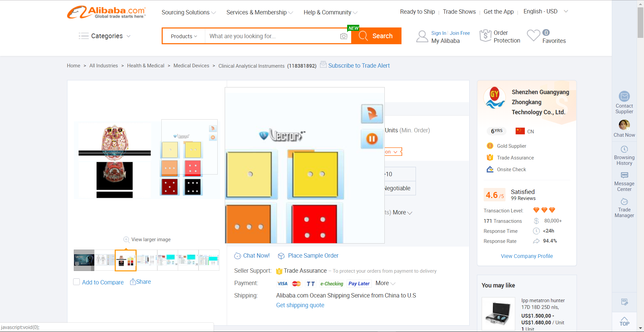Click the View Company Profile link
This screenshot has height=332, width=644.
(527, 256)
